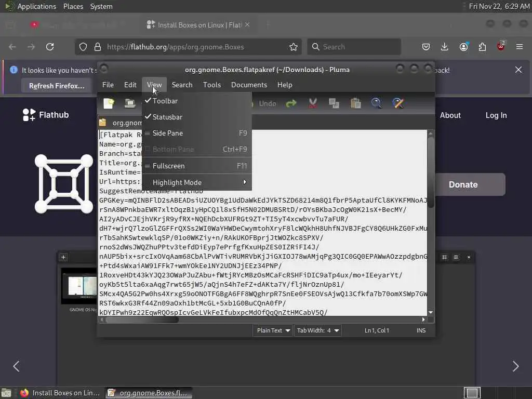Open the Places menu in top panel
The image size is (532, 399).
[x=73, y=6]
